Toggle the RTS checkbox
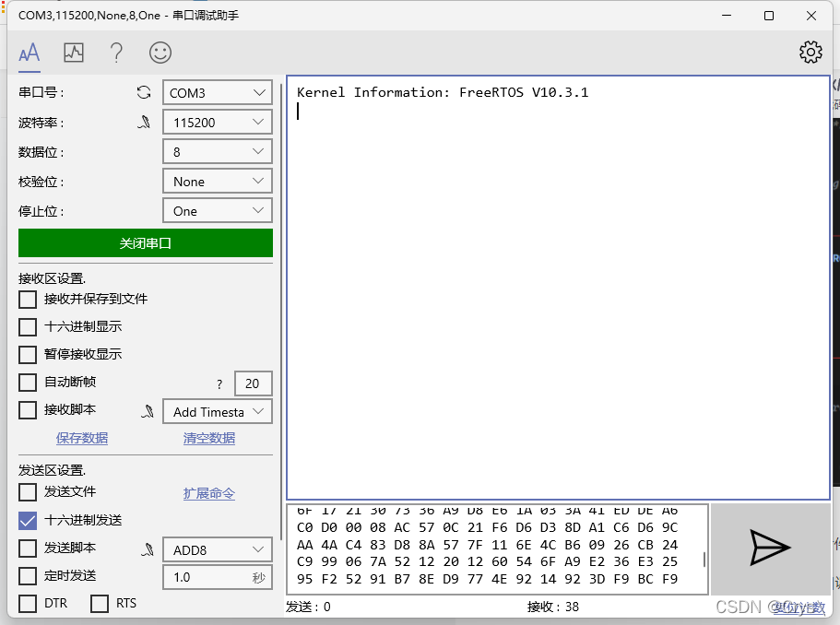 tap(99, 604)
